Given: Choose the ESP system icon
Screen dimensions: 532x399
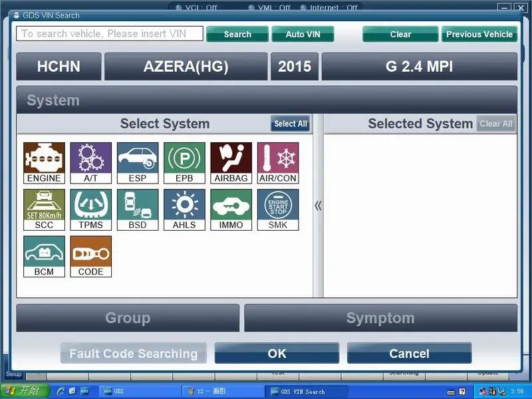Looking at the screenshot, I should coord(138,163).
